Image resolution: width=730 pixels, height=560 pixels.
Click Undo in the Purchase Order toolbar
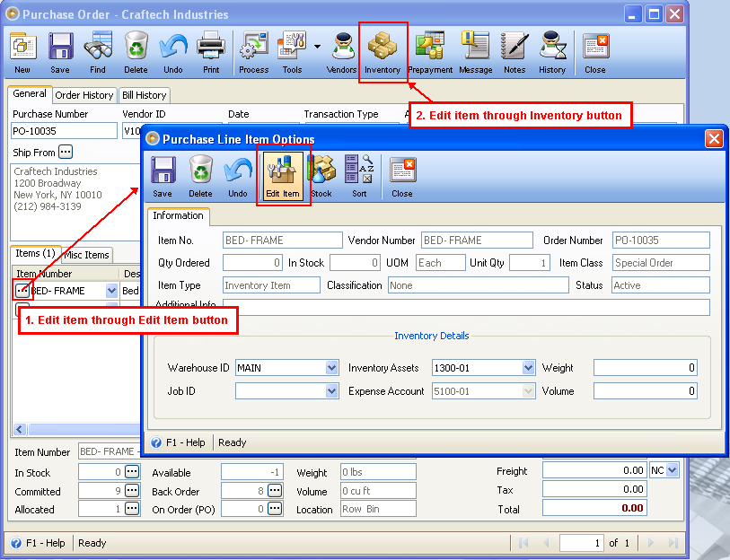coord(173,53)
